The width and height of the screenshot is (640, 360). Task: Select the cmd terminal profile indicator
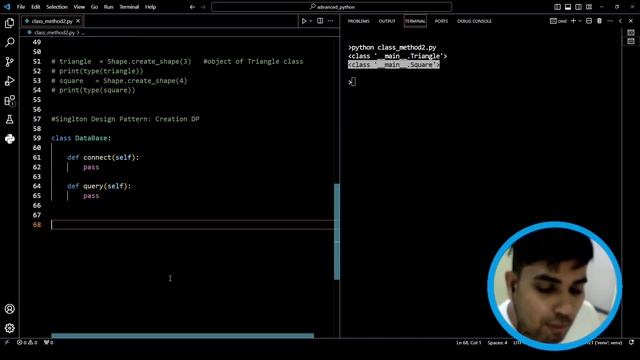coord(558,21)
